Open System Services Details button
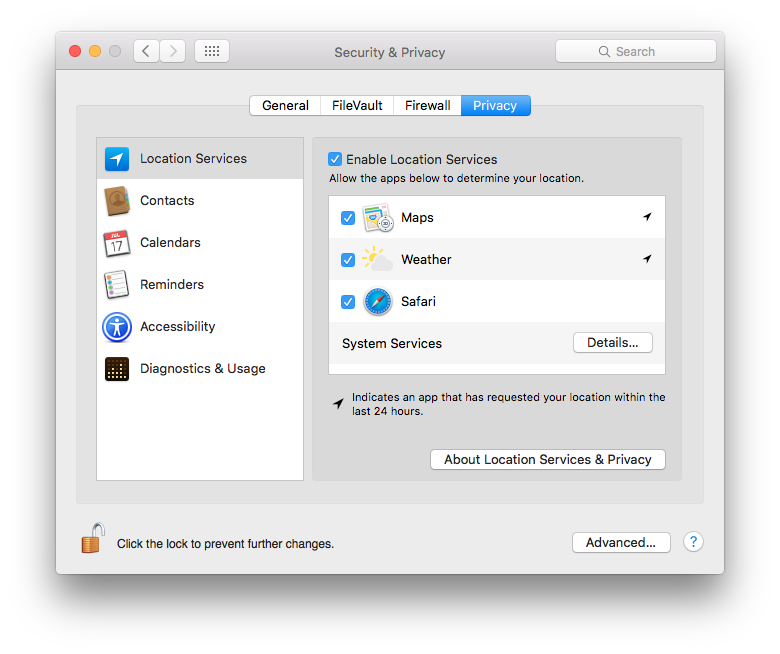 (x=612, y=343)
